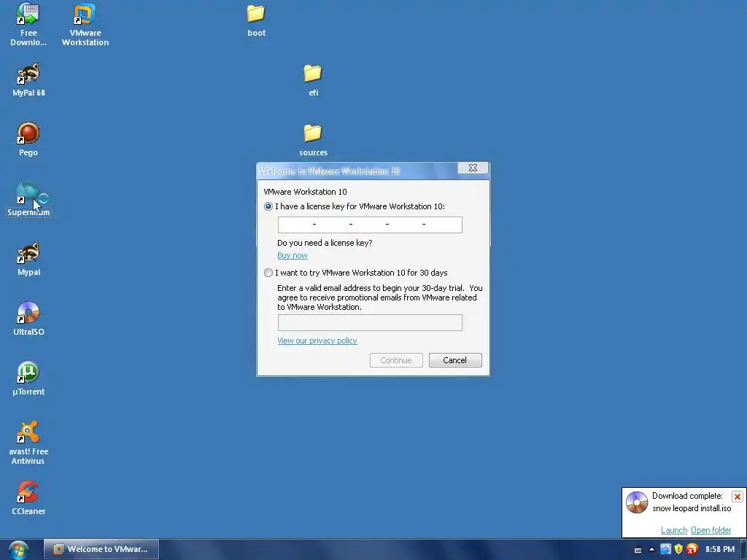Click the blue network transfer tray icon
This screenshot has height=560, width=747.
point(665,549)
